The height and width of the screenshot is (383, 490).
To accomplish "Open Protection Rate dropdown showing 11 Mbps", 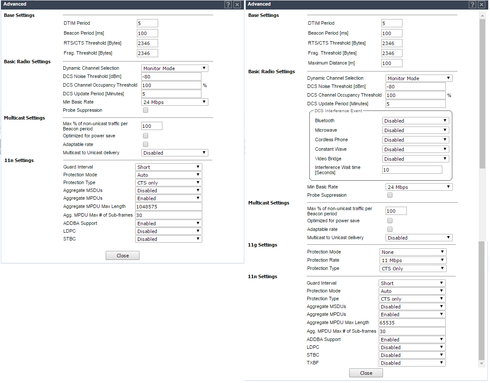I will coord(413,260).
